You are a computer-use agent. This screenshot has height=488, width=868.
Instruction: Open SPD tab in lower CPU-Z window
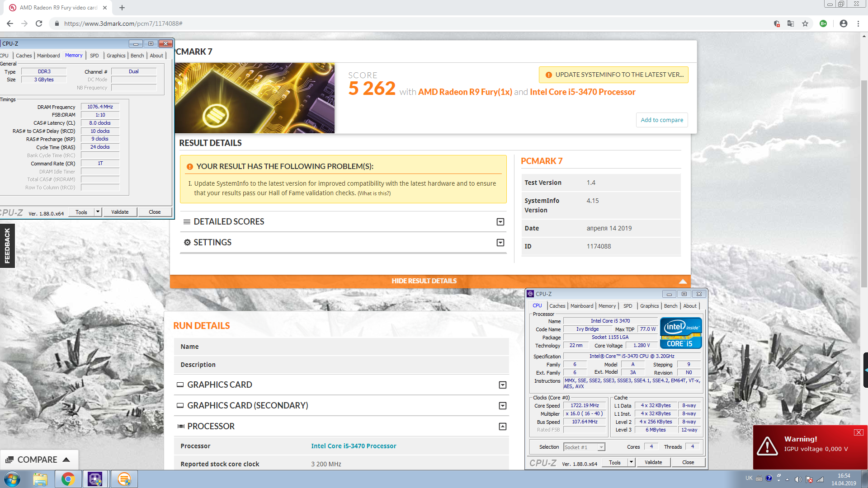628,306
